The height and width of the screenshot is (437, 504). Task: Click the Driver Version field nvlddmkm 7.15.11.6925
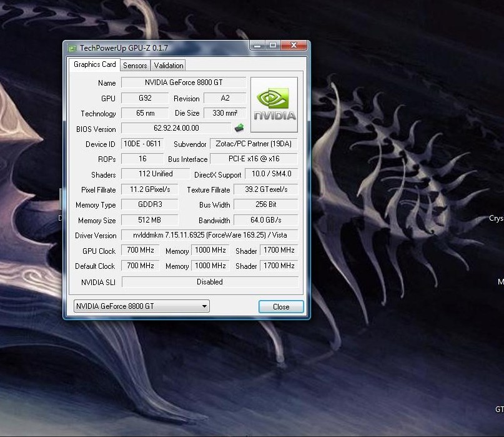point(210,235)
